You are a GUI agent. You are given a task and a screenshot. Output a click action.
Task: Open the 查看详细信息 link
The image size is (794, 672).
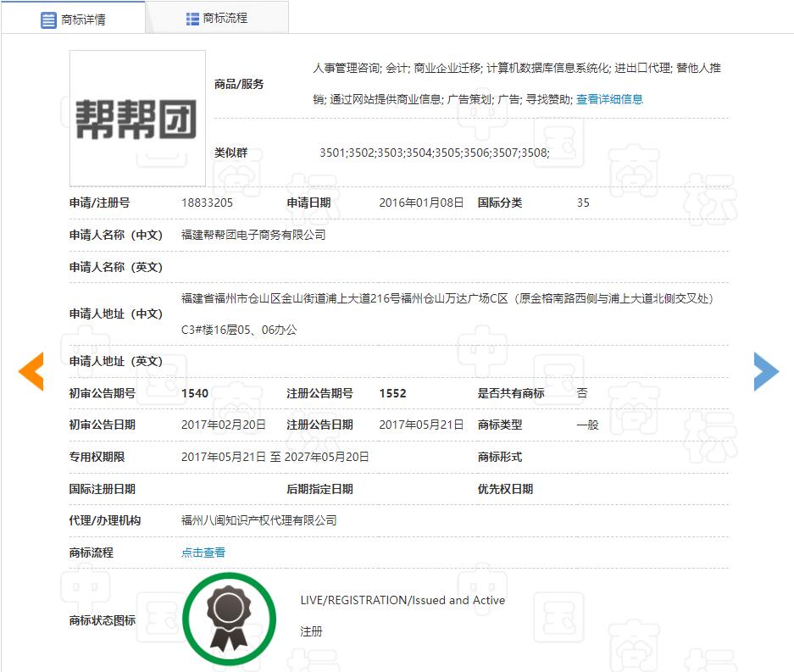coord(609,99)
